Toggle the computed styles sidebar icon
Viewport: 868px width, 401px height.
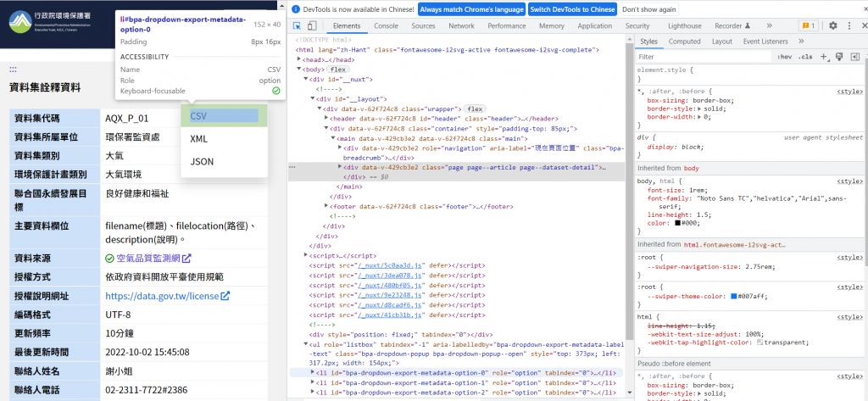click(855, 57)
